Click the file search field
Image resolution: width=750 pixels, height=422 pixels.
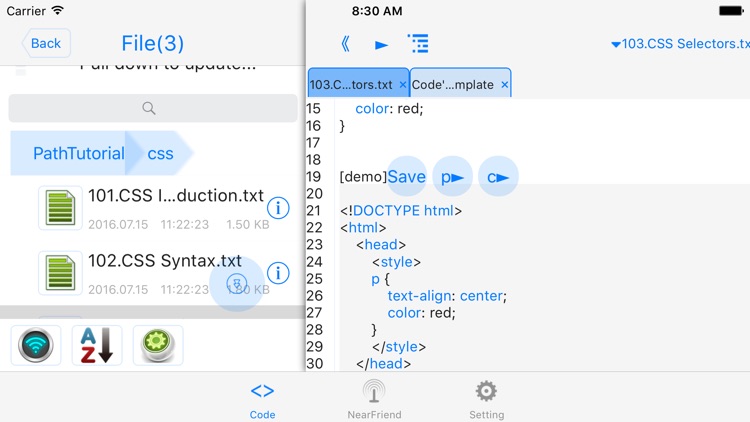pos(152,108)
